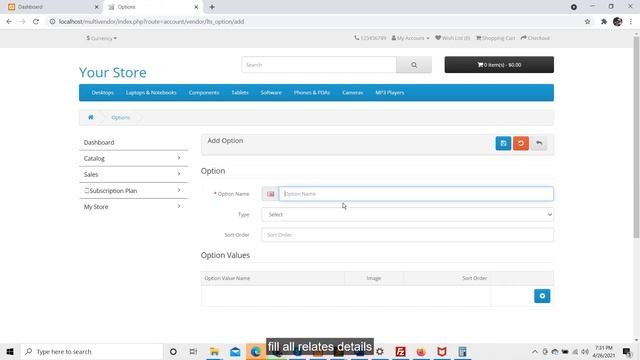Open Task View in the taskbar
640x360 pixels.
[193, 351]
